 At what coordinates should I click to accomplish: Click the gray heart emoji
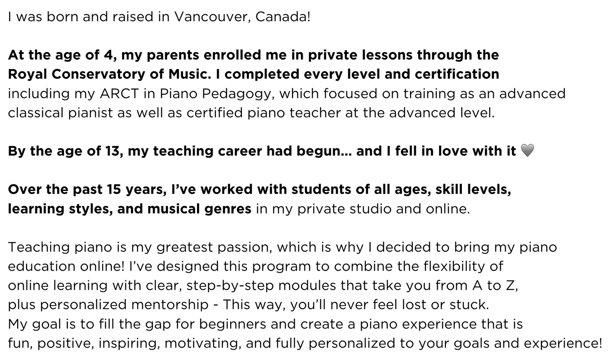click(528, 151)
